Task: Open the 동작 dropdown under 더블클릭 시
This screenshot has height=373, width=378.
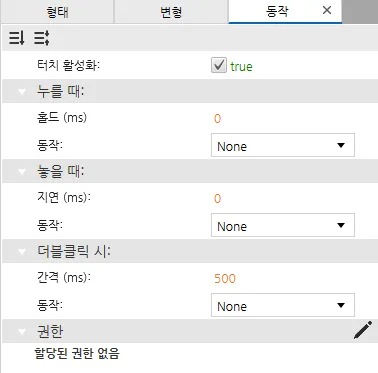Action: click(283, 305)
